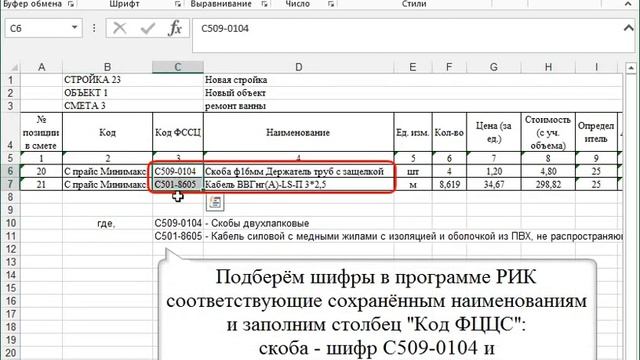Open the Insert Function dialog

coord(175,28)
